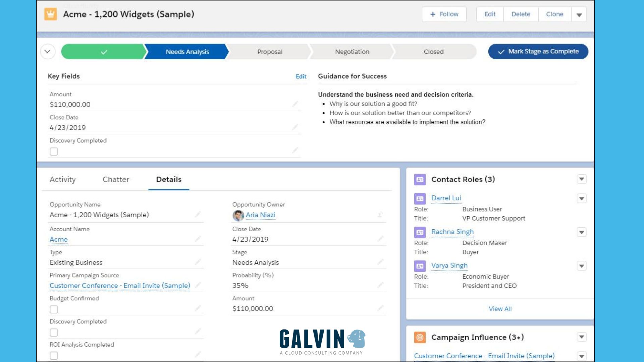Open the actions dropdown for Darrel Lui
The height and width of the screenshot is (362, 644).
[581, 198]
